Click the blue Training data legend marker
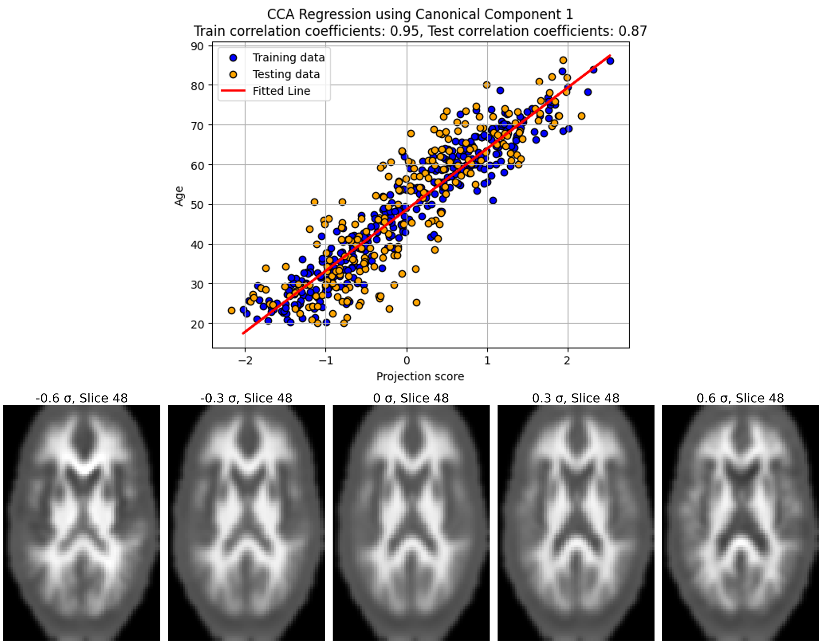822x644 pixels. tap(233, 58)
